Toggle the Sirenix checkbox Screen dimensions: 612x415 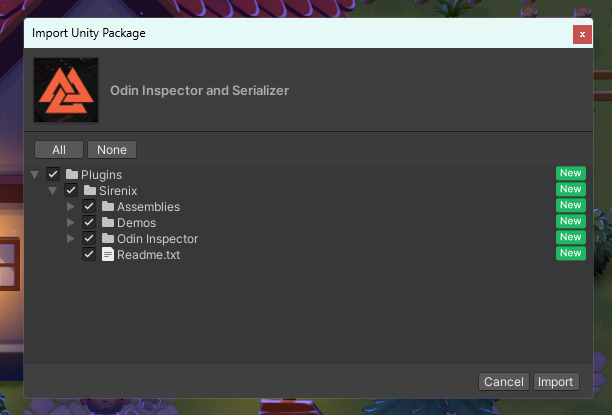71,190
